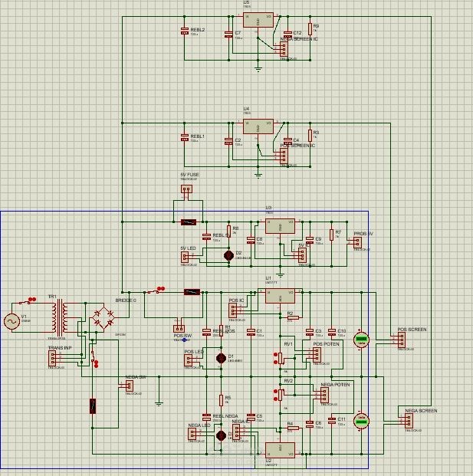Select the REBL1 capacitor
Image resolution: width=473 pixels, height=476 pixels.
185,137
